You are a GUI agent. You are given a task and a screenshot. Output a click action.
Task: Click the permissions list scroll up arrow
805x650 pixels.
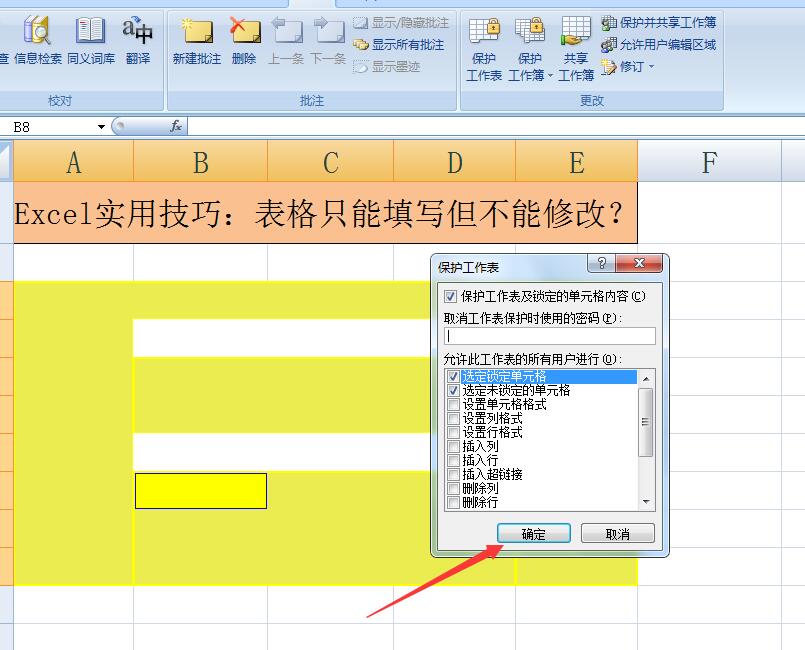point(646,378)
